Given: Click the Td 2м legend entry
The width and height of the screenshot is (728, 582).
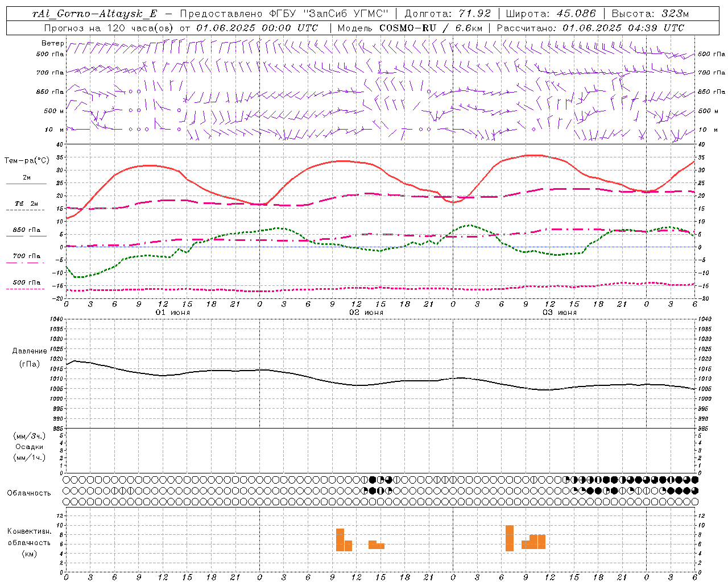Looking at the screenshot, I should coord(27,203).
